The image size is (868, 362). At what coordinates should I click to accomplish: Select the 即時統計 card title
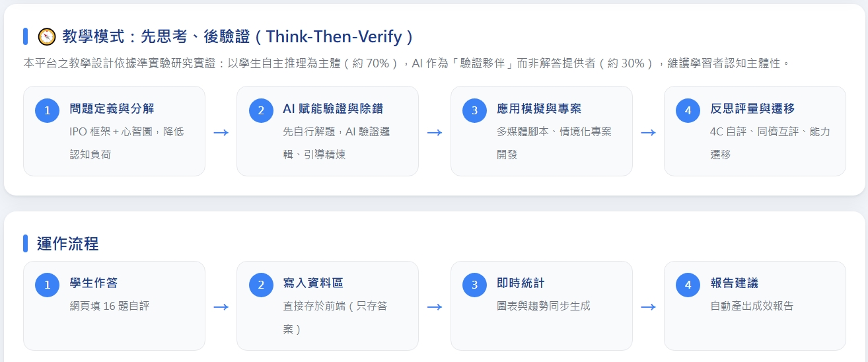point(521,283)
